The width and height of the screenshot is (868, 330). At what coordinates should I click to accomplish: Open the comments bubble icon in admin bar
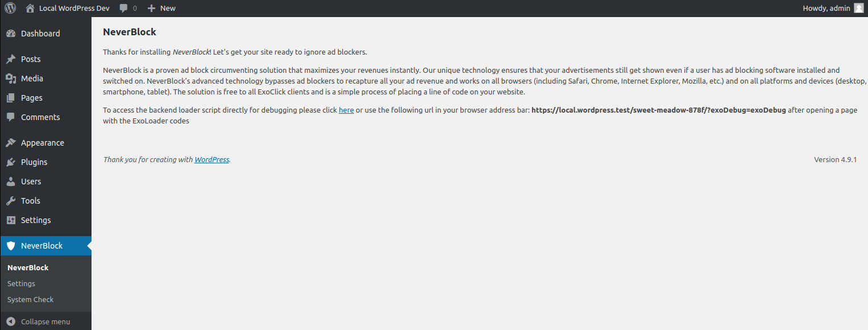[124, 9]
